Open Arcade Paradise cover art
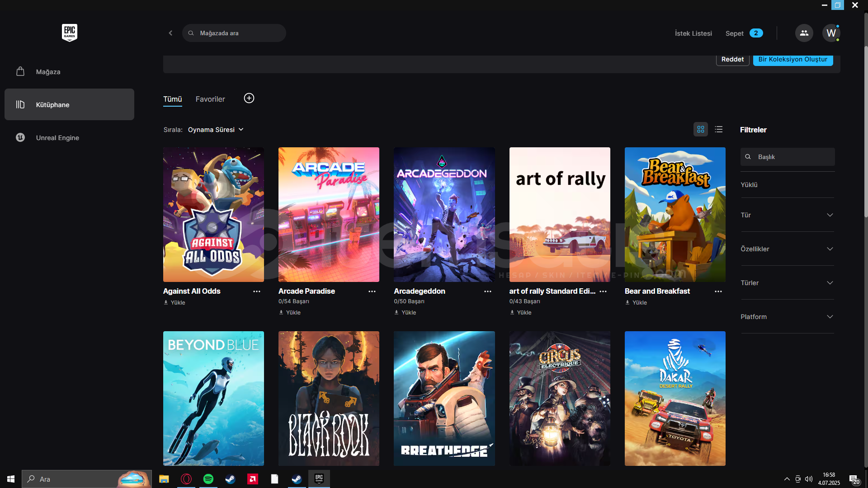Viewport: 868px width, 488px height. tap(329, 215)
